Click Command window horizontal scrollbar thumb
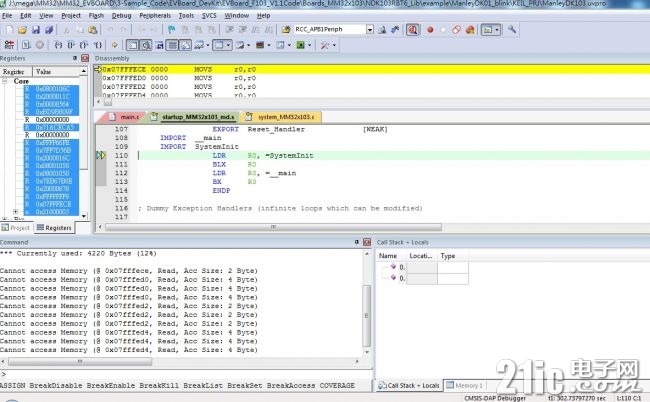 tap(80, 362)
